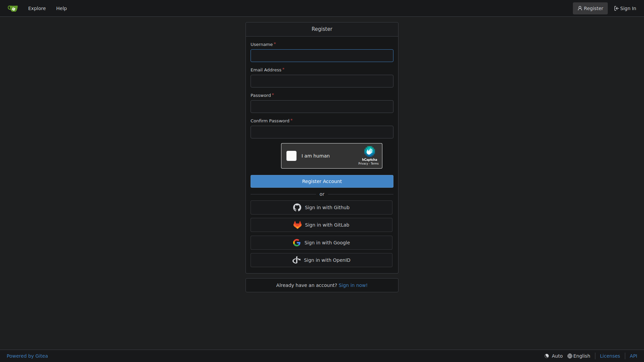Sign in with GitLab button
This screenshot has height=362, width=644.
[x=321, y=225]
